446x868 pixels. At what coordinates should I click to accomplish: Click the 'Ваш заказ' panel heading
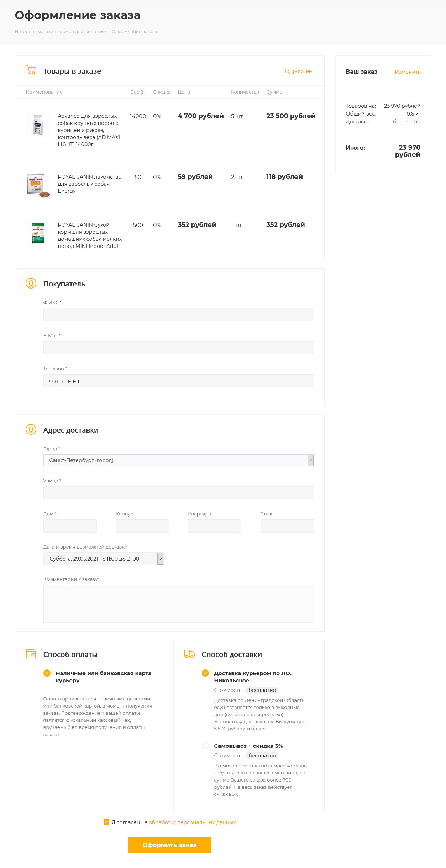tap(362, 72)
